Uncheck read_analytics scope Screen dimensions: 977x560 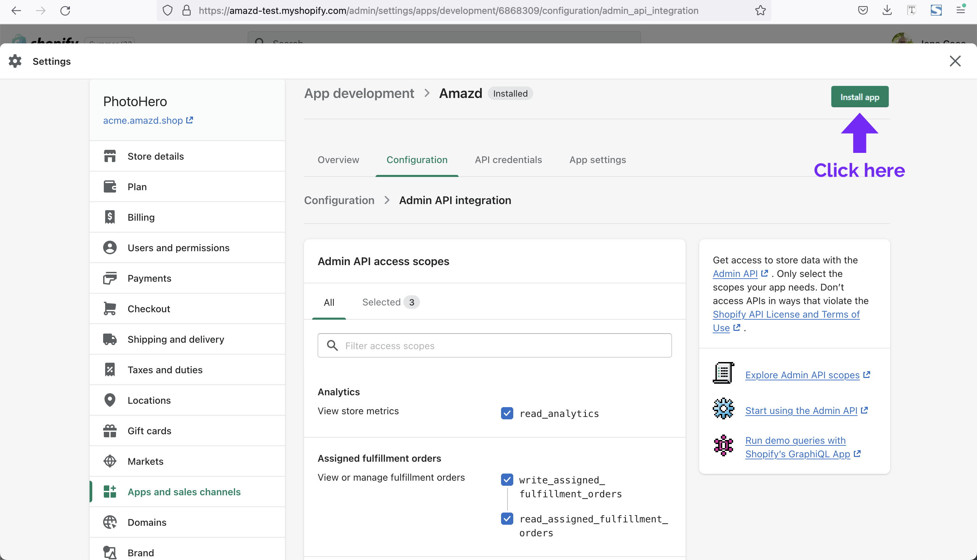click(x=507, y=413)
